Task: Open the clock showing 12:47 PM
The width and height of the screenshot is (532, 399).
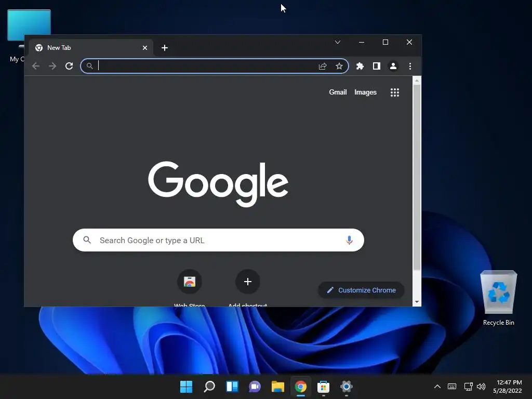Action: tap(507, 387)
